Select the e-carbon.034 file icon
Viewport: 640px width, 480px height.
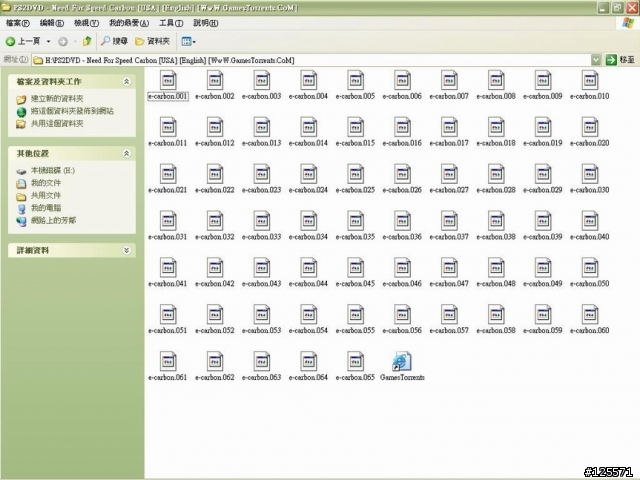coord(309,221)
